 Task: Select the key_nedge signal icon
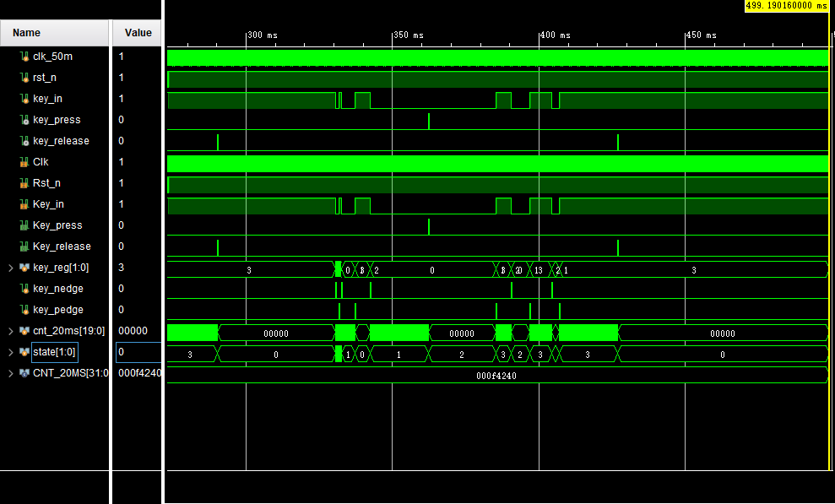[24, 289]
